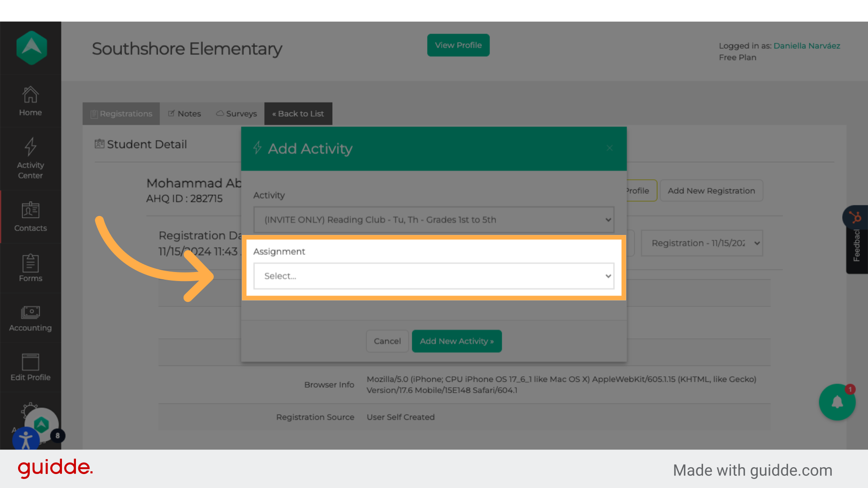
Task: Go to Contacts in sidebar
Action: tap(30, 217)
